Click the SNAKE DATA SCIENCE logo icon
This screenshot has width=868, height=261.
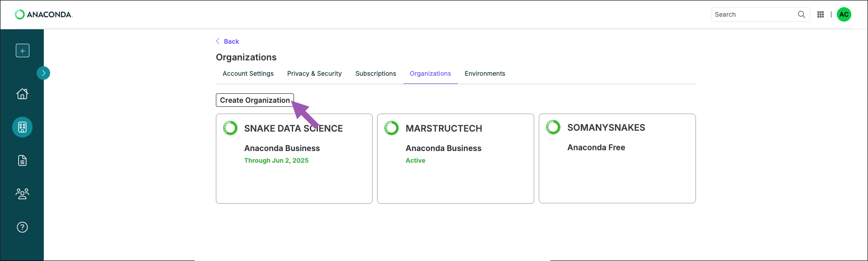pyautogui.click(x=230, y=128)
